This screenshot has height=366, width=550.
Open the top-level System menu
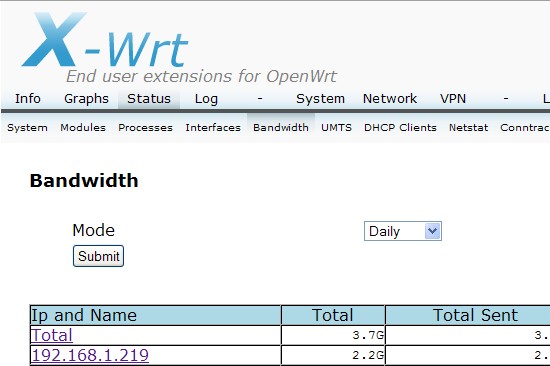pos(320,99)
